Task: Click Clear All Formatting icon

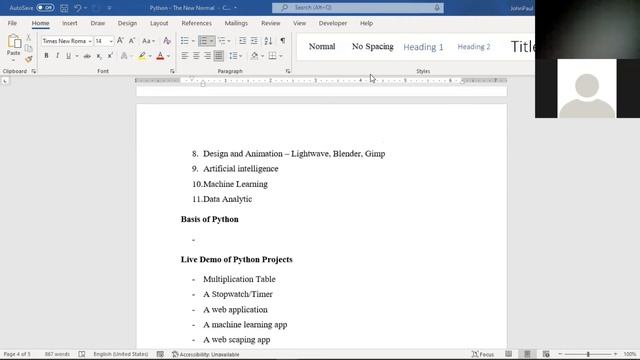Action: [167, 41]
